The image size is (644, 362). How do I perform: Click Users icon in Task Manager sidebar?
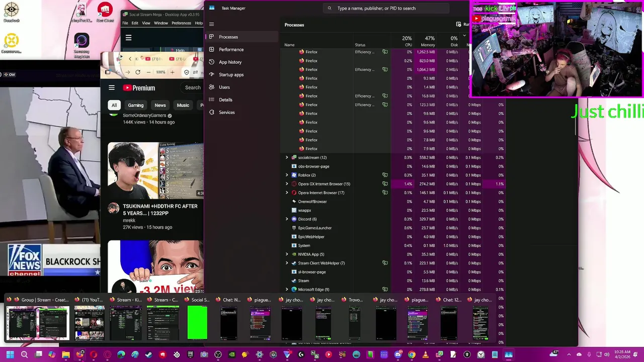click(212, 87)
